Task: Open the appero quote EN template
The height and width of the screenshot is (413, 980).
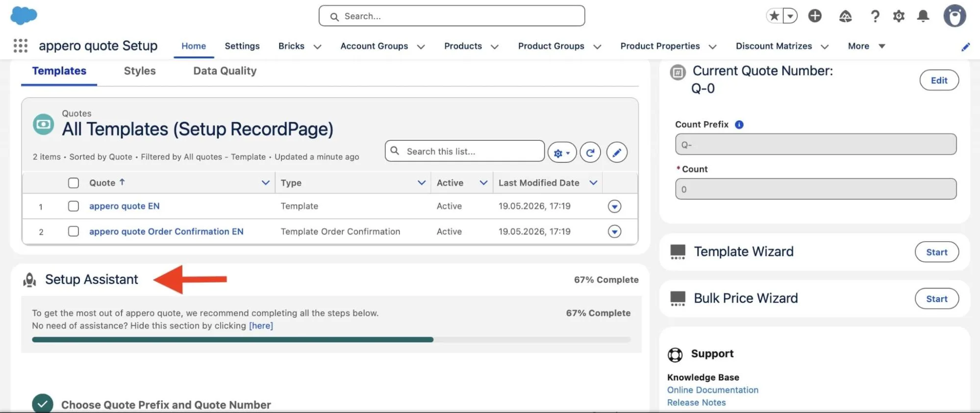Action: pyautogui.click(x=124, y=206)
